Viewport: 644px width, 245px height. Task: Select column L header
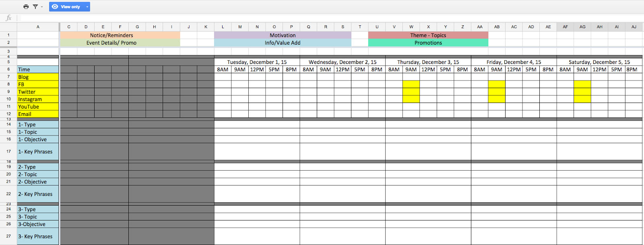(223, 27)
